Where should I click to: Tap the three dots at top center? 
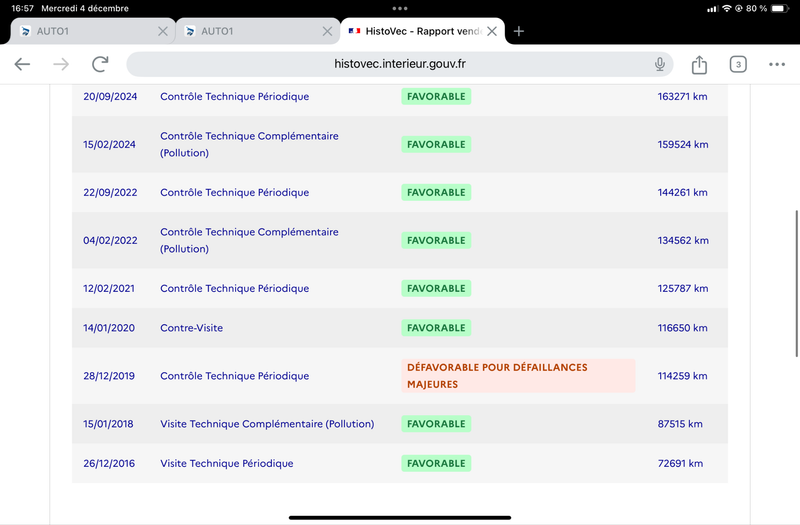click(400, 9)
